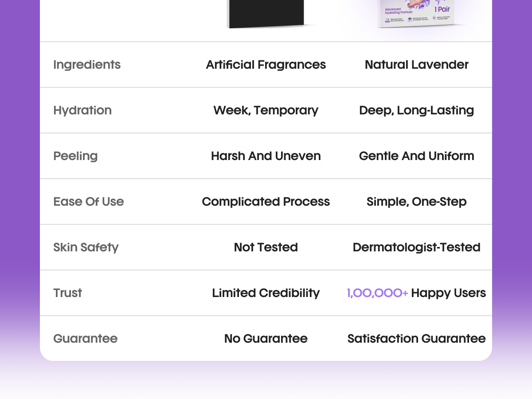Screen dimensions: 532x399
Task: Click the "Harsh And Uneven" cell
Action: [x=266, y=156]
